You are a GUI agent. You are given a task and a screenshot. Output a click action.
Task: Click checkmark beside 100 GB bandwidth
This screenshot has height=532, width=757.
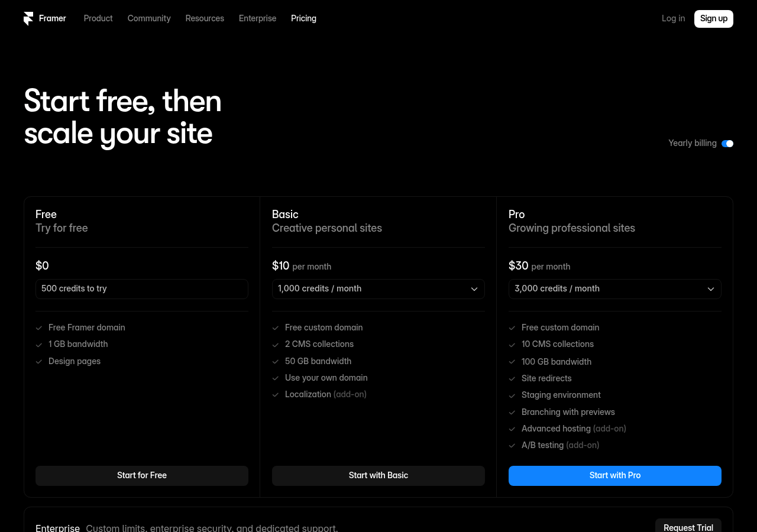[512, 362]
